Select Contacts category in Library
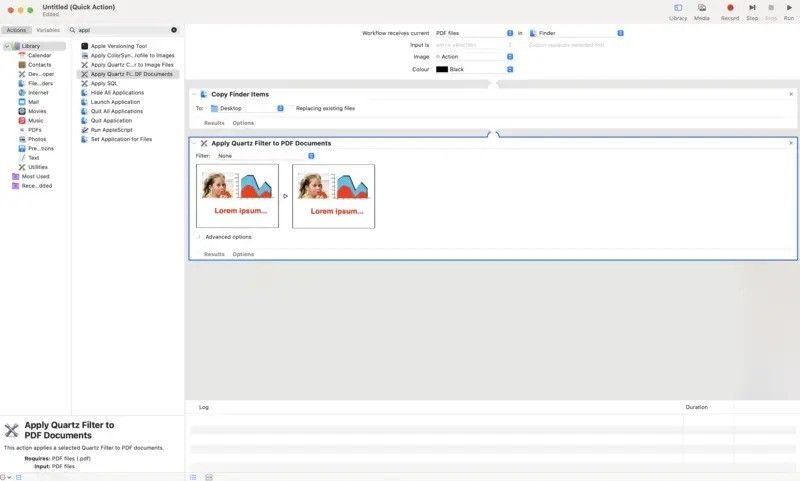Image resolution: width=800 pixels, height=481 pixels. coord(39,65)
